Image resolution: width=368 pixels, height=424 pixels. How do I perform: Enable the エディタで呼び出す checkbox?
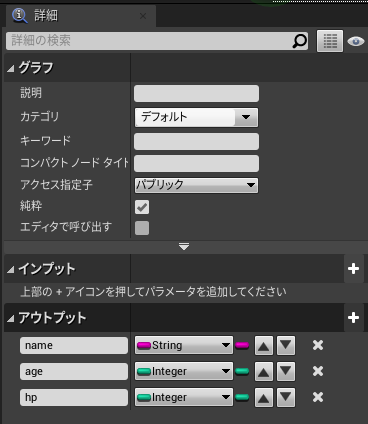[x=142, y=228]
